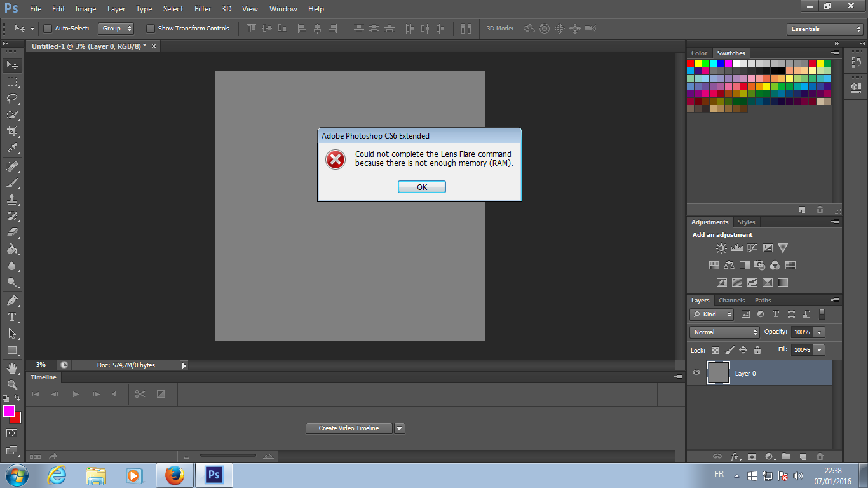Open the Normal blend mode dropdown
The width and height of the screenshot is (868, 488).
724,332
